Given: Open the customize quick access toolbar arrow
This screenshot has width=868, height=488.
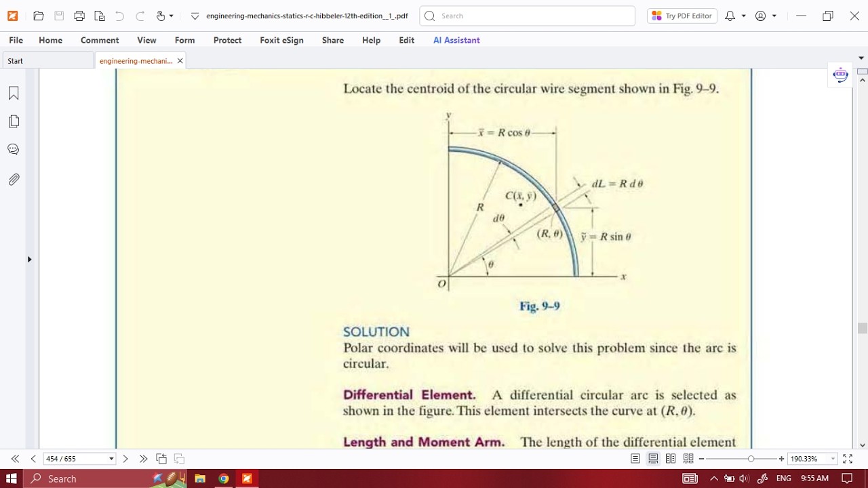Looking at the screenshot, I should click(x=195, y=16).
